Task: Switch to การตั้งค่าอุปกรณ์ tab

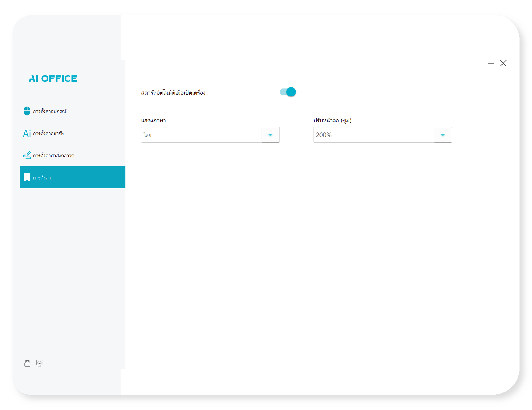Action: (x=50, y=111)
